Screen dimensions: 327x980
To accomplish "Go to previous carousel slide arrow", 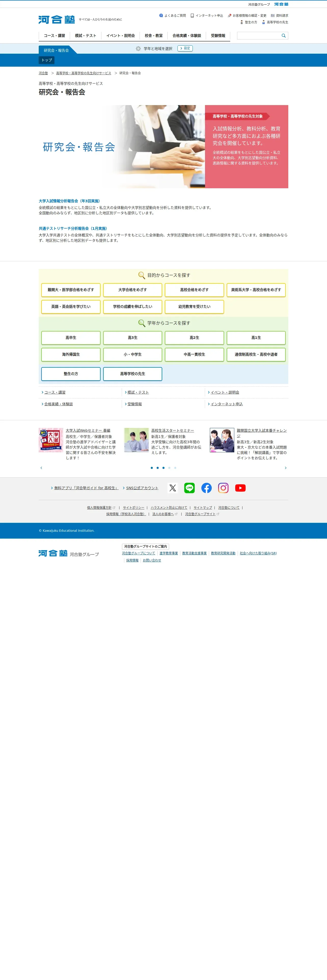I will [x=41, y=468].
